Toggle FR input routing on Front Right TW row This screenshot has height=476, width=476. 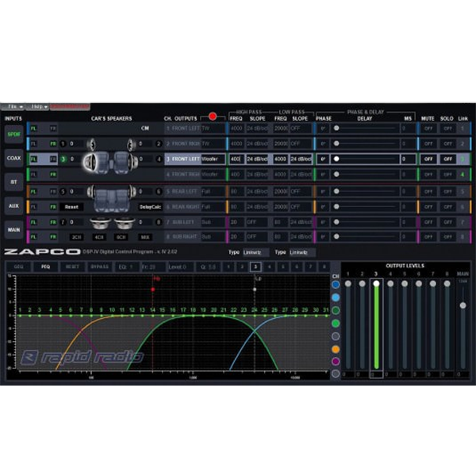(53, 144)
